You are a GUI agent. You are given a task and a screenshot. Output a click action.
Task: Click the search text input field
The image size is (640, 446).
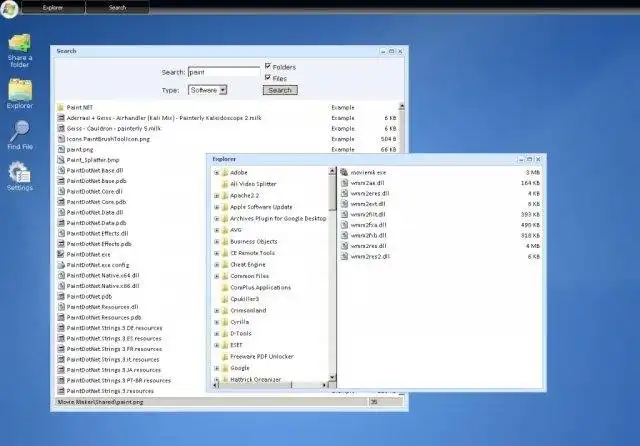[x=224, y=72]
